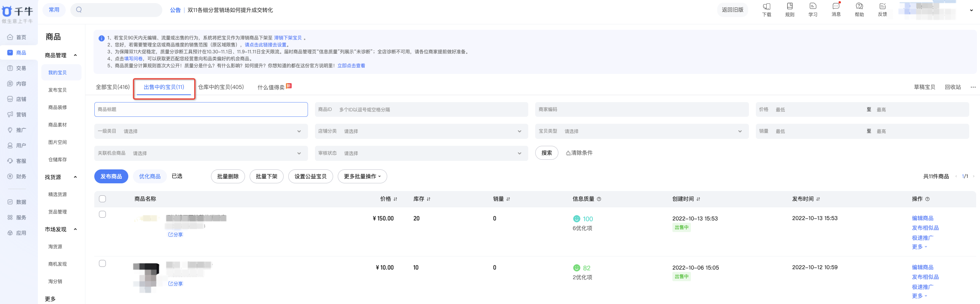Toggle the select-all checkbox in table header
Screen dimensions: 980x304
tap(102, 199)
